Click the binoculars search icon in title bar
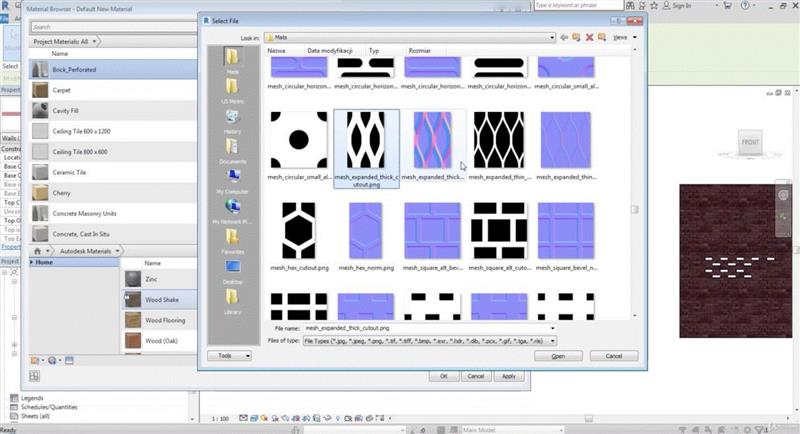The width and height of the screenshot is (800, 434). tap(631, 6)
